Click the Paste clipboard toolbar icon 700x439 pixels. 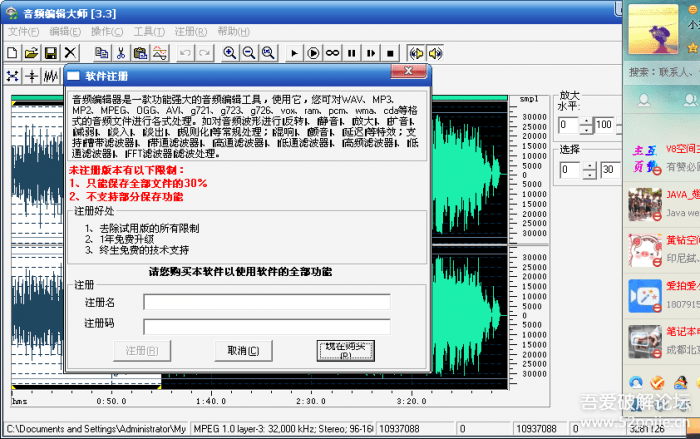tap(140, 52)
